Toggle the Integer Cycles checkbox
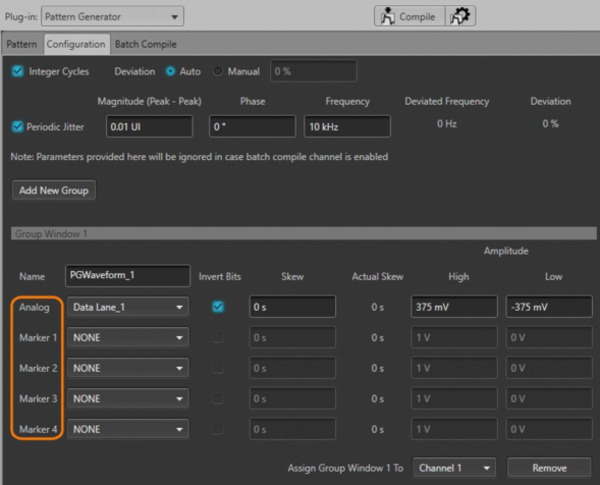Image resolution: width=600 pixels, height=485 pixels. (x=19, y=72)
